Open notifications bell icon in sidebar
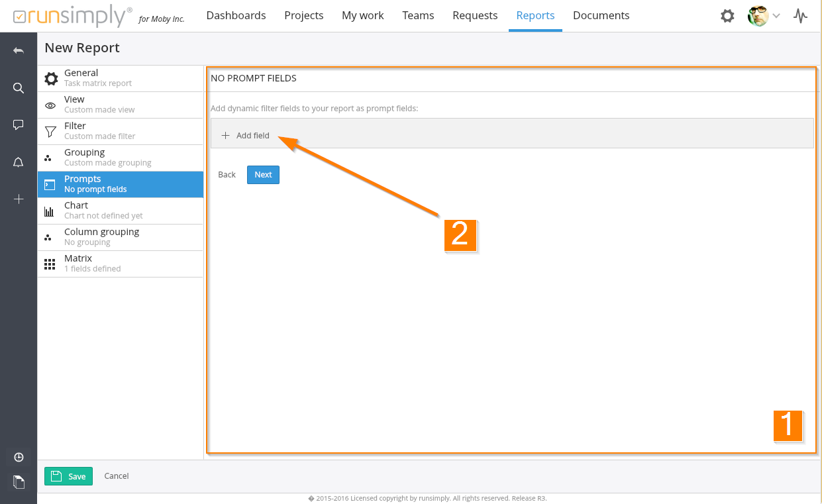Image resolution: width=822 pixels, height=504 pixels. [x=19, y=162]
